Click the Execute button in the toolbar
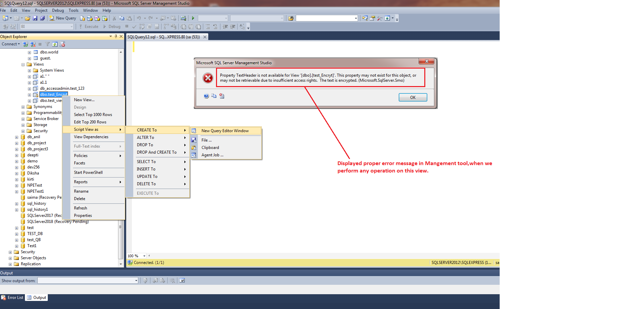The height and width of the screenshot is (309, 644). 89,27
